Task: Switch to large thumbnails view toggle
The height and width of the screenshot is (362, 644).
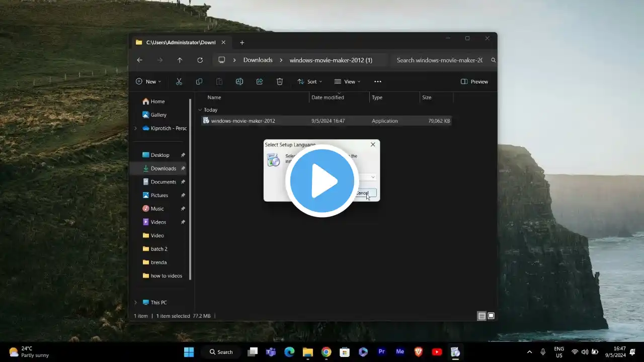Action: [x=491, y=316]
